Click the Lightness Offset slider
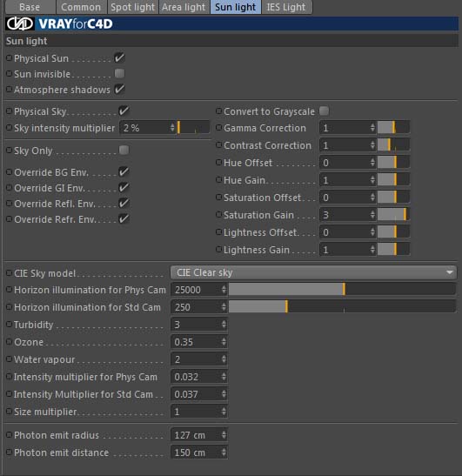 [394, 232]
